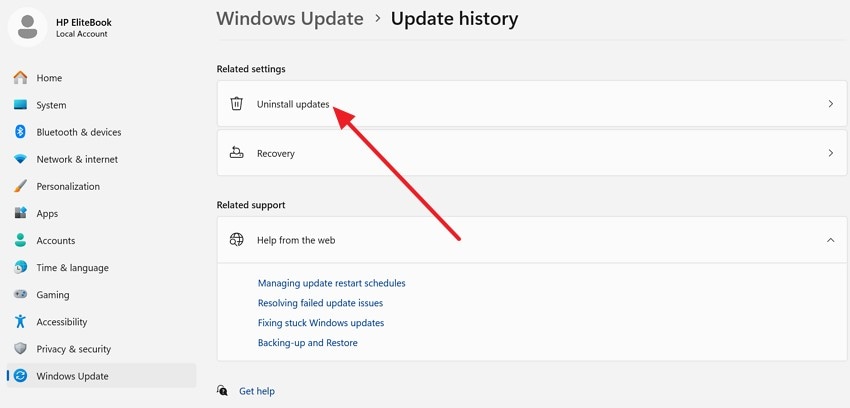Click the trash can icon beside Uninstall updates

[236, 103]
